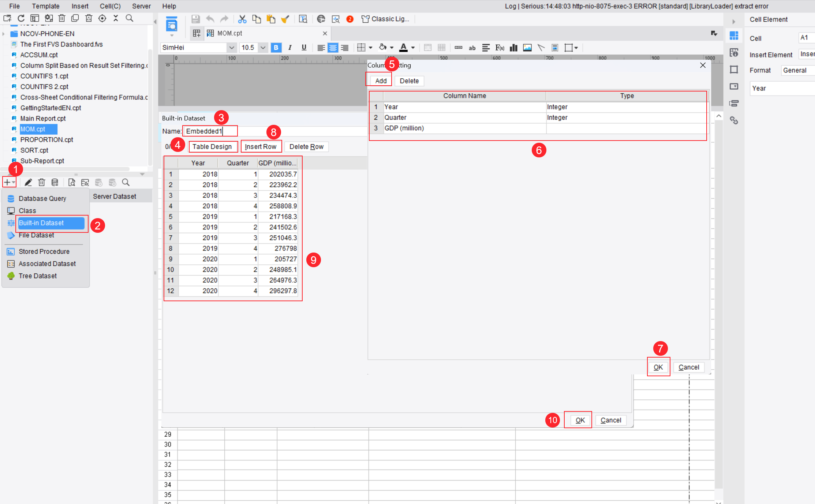Viewport: 815px width, 504px height.
Task: Click OK in the Column Setting dialog
Action: tap(658, 367)
